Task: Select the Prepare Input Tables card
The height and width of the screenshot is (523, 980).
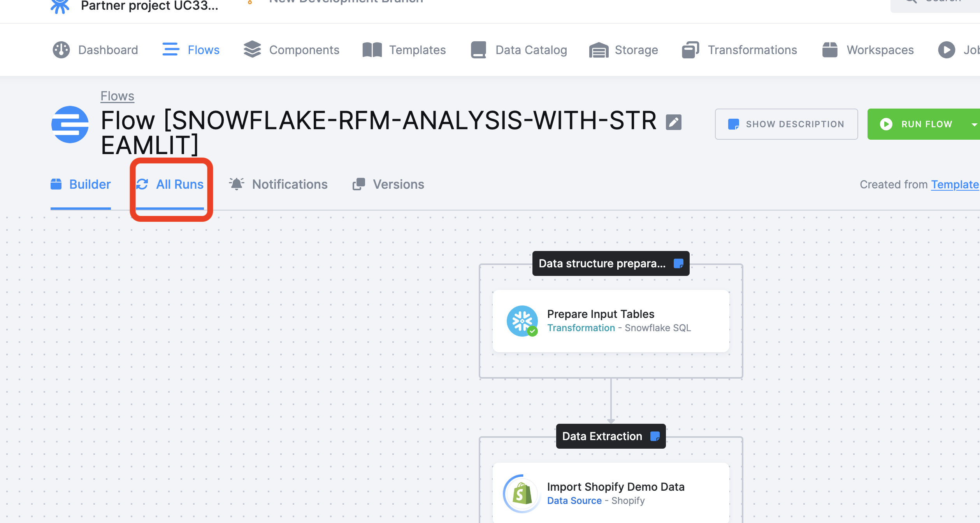Action: coord(611,321)
